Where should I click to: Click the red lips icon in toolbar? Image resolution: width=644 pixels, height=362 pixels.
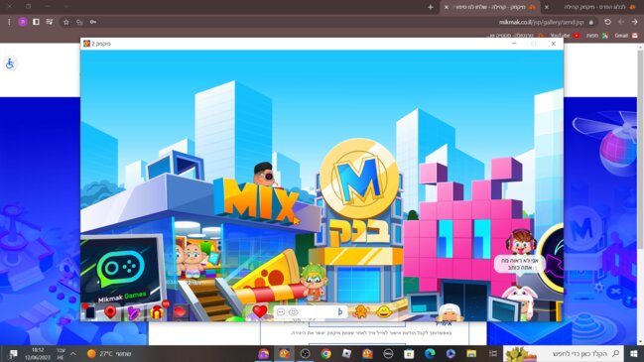(x=180, y=312)
